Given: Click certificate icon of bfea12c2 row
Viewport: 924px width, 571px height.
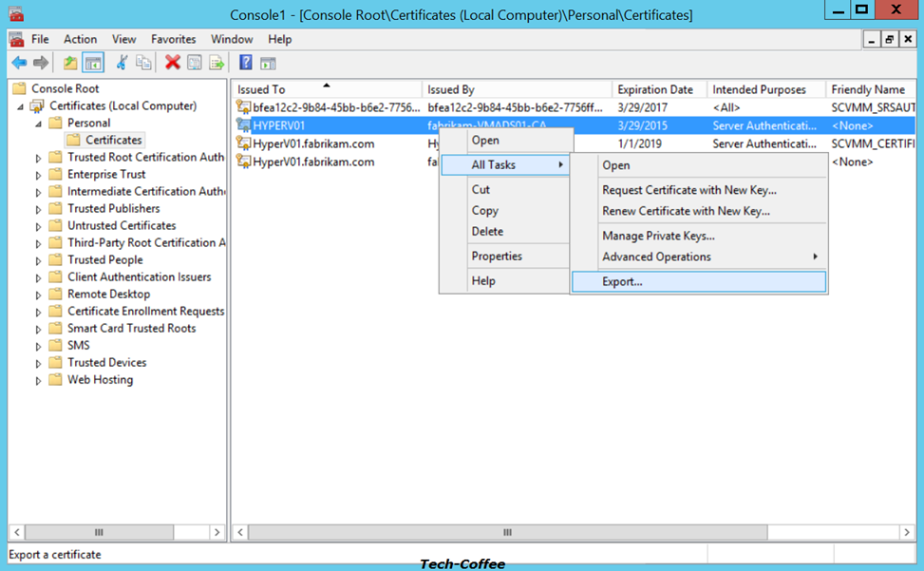Looking at the screenshot, I should coord(243,107).
